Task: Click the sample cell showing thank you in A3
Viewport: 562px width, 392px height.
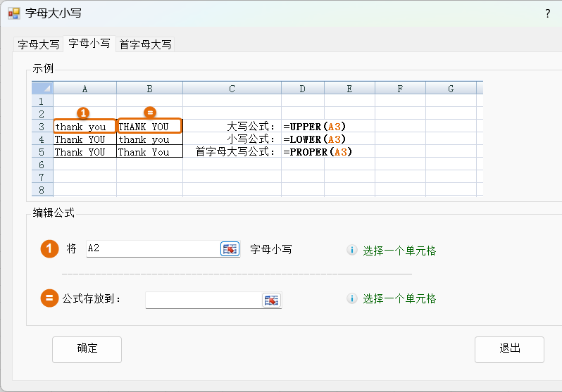Action: pos(85,127)
